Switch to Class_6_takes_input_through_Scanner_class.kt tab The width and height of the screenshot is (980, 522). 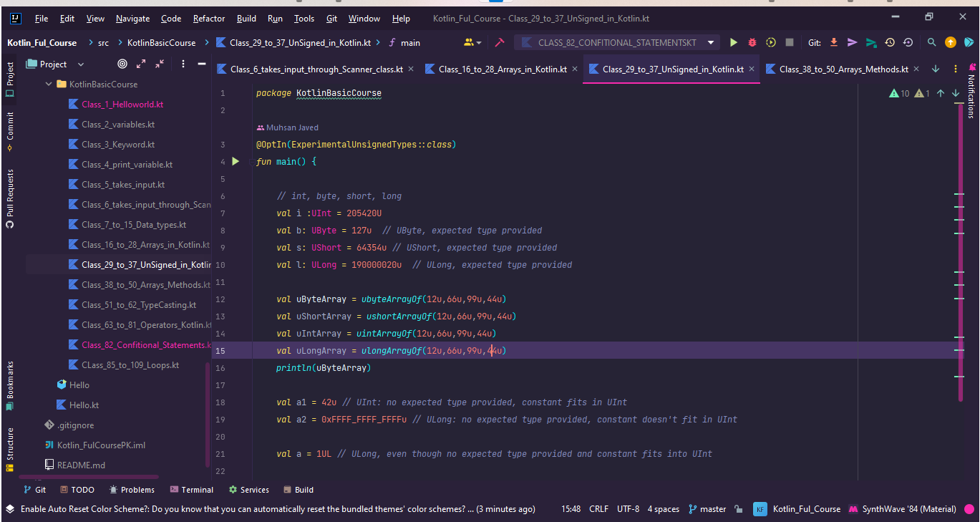316,69
